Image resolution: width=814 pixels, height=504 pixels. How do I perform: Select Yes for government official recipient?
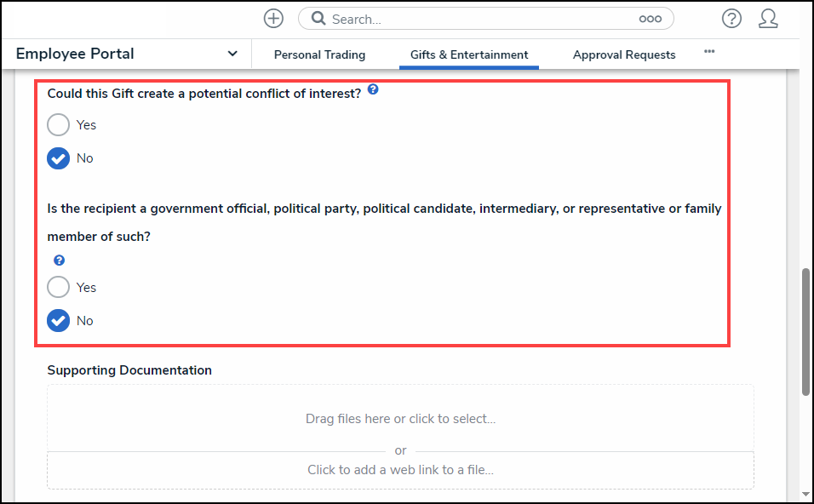[58, 288]
